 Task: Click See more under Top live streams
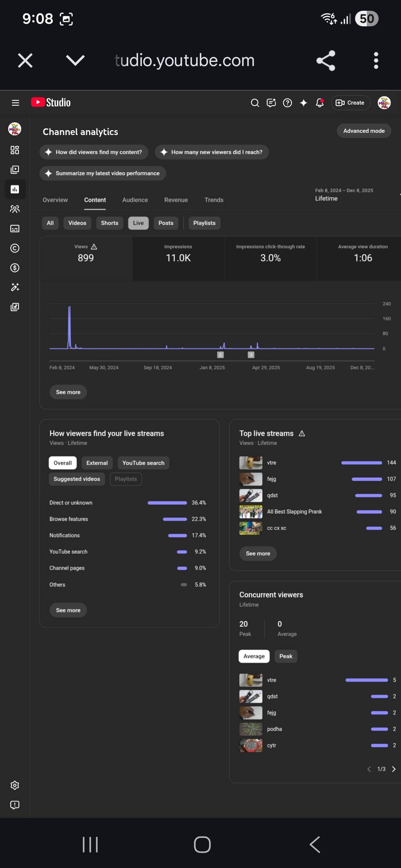coord(258,553)
